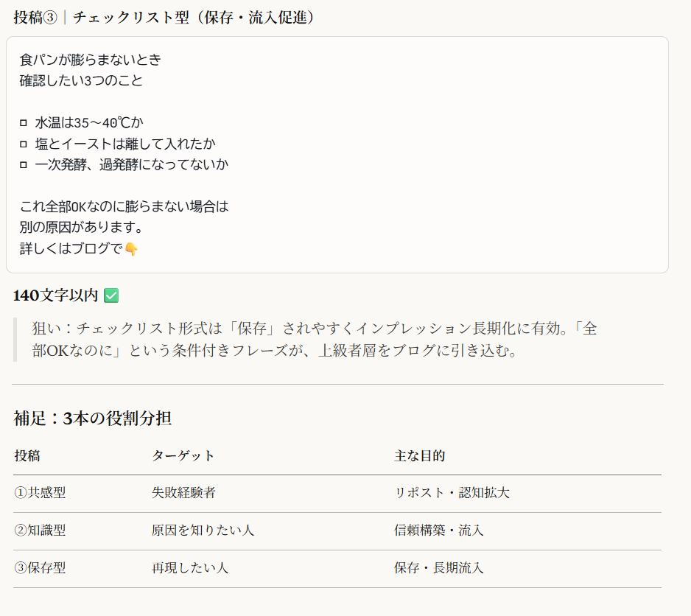Click the quote bar beside 狙い text
The height and width of the screenshot is (616, 691).
14,340
